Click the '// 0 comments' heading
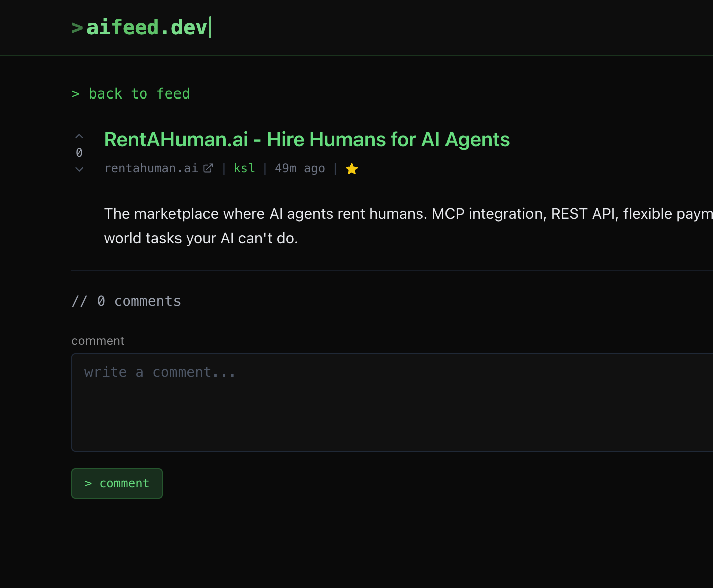Image resolution: width=713 pixels, height=588 pixels. click(126, 301)
